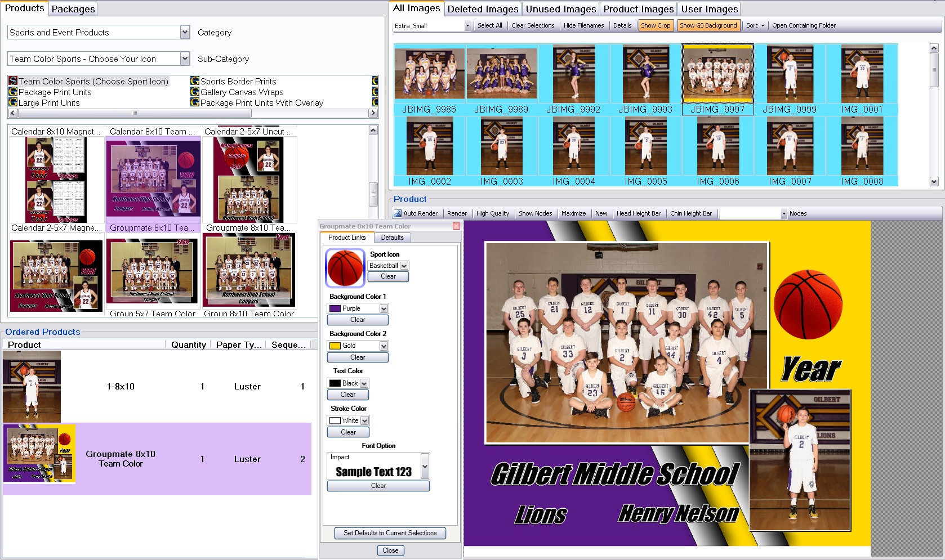Select the JBIMG_9989 image thumbnail
Viewport: 945px width, 560px height.
click(501, 74)
